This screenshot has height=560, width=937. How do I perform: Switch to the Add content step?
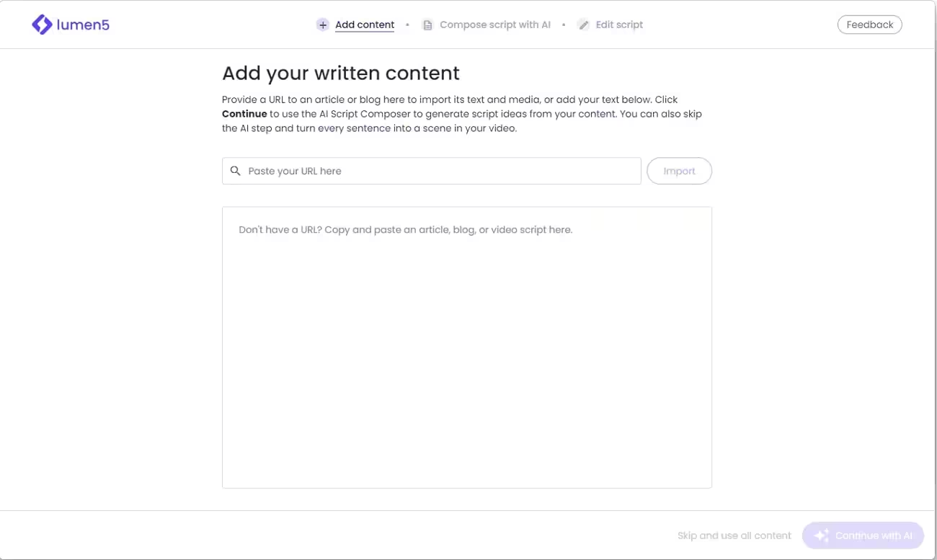click(x=365, y=25)
